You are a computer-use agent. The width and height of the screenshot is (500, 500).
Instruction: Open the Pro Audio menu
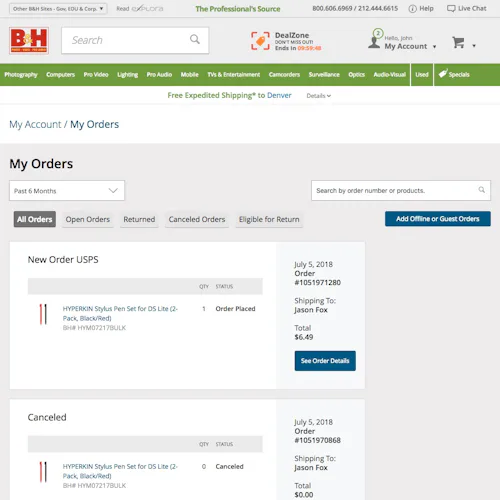(x=159, y=74)
